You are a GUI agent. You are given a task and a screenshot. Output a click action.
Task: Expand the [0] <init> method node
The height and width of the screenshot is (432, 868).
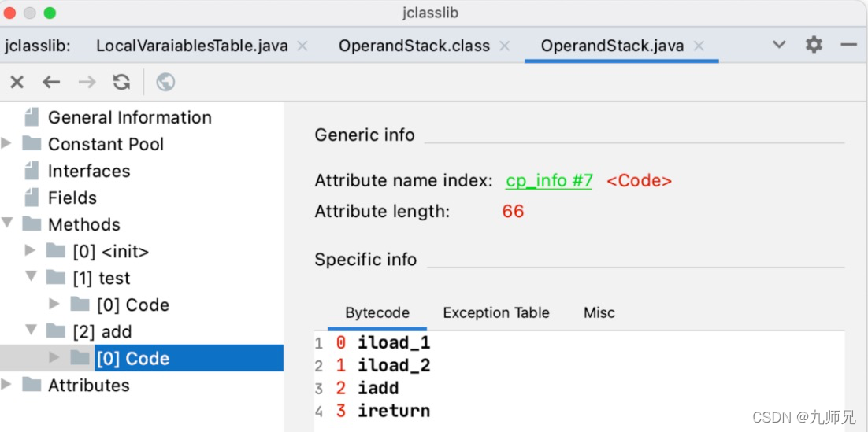[31, 251]
